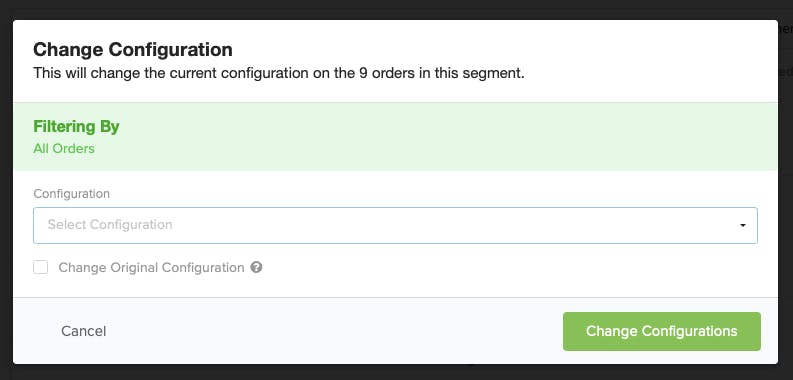Cancel the configuration change dialog

point(83,331)
